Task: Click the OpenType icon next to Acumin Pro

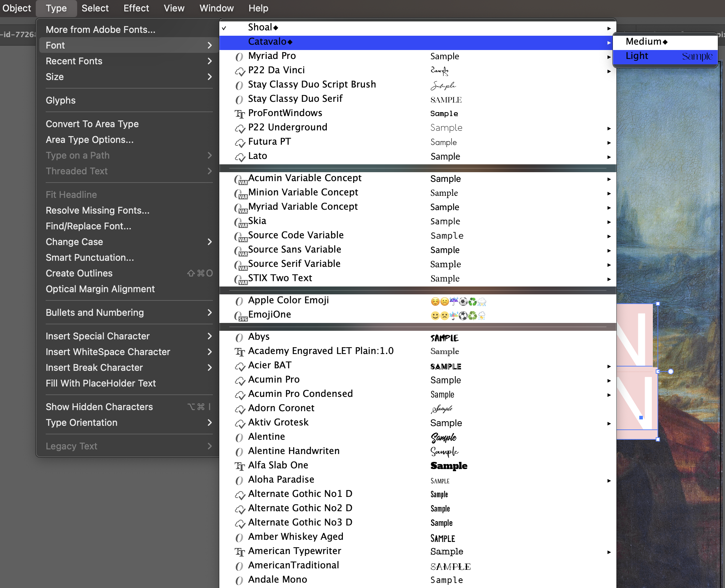Action: point(240,380)
